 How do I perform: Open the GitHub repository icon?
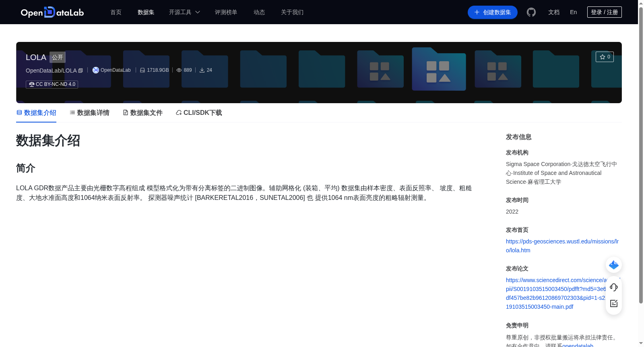pos(531,12)
